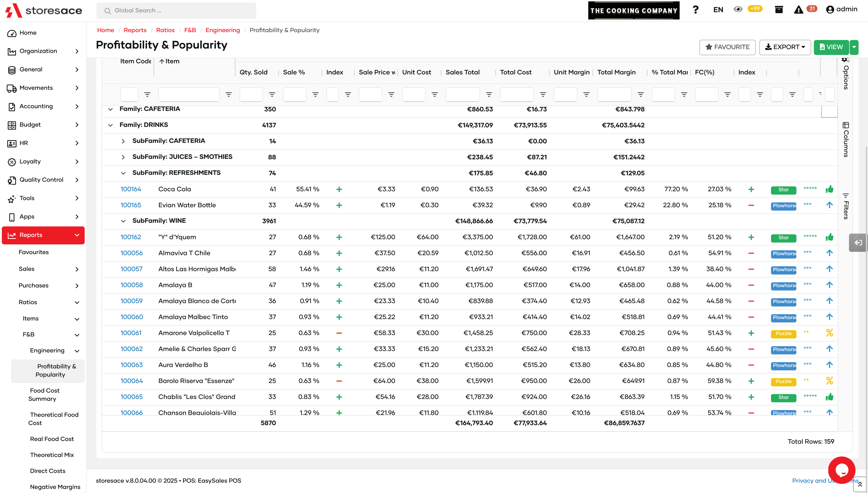Collapse the Family: DRINKS group

(x=110, y=125)
